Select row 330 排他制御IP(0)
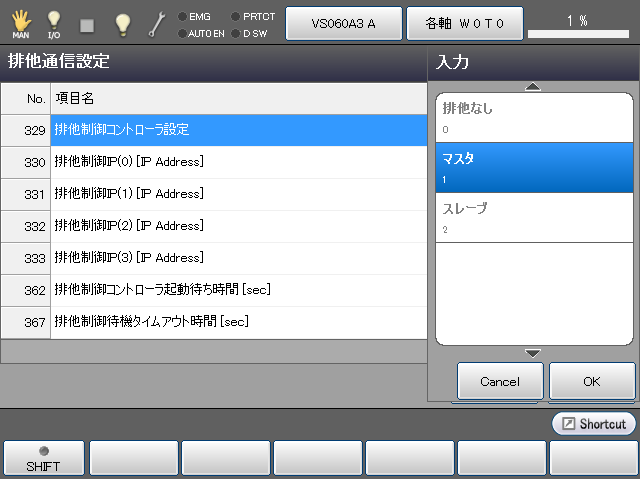Screen dimensions: 640x479 coord(238,162)
